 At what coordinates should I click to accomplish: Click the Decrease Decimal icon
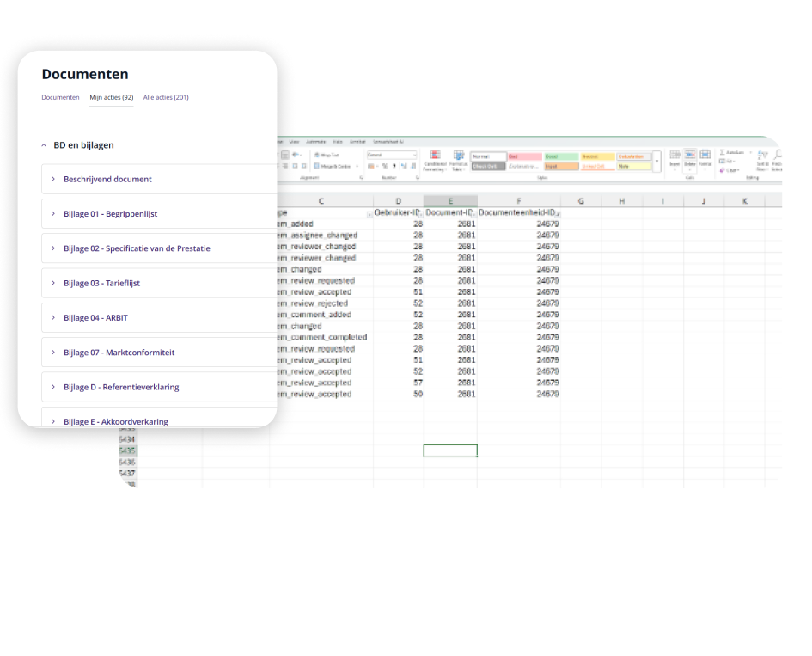pos(413,166)
